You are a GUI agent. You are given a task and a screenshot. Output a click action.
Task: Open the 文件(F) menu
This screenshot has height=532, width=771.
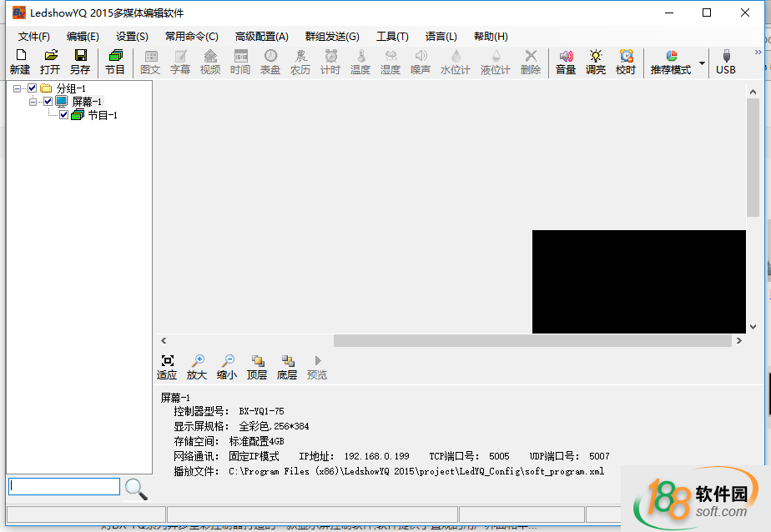click(x=34, y=37)
